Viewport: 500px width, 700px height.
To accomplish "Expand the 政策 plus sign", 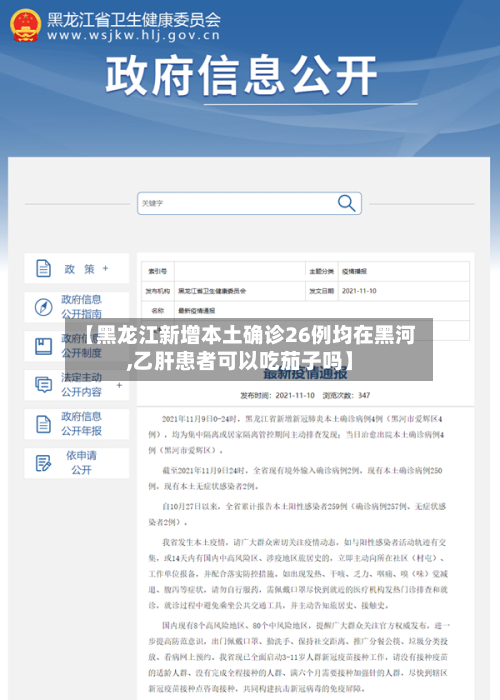I will (x=105, y=268).
